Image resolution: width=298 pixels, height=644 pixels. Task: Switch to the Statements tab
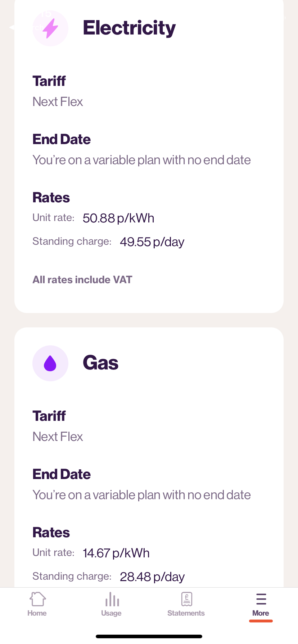186,604
